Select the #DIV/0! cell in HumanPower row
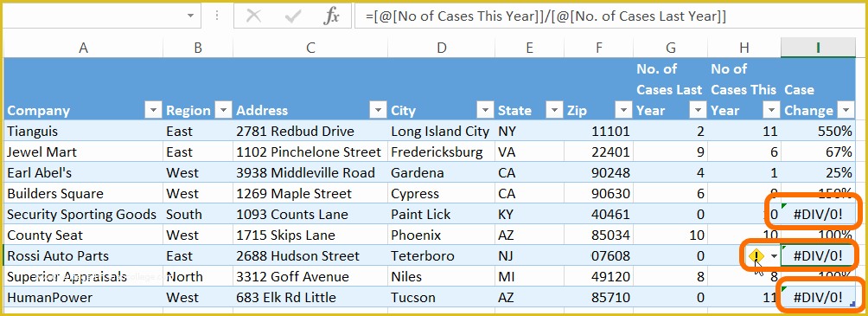The image size is (868, 316). pyautogui.click(x=818, y=297)
